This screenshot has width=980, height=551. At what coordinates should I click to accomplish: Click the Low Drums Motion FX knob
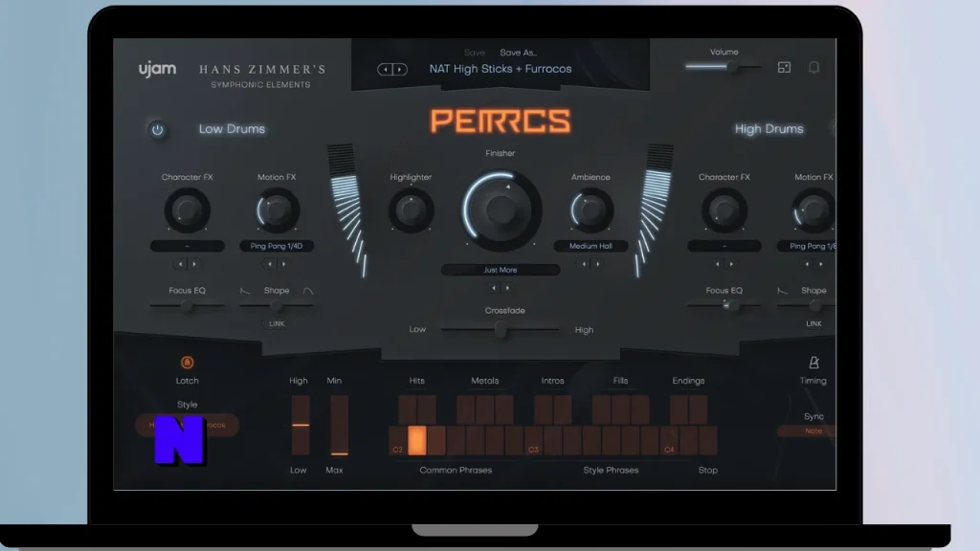click(277, 210)
